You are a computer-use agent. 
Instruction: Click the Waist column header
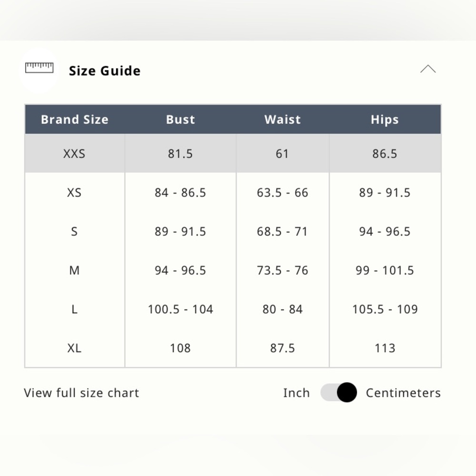coord(283,119)
